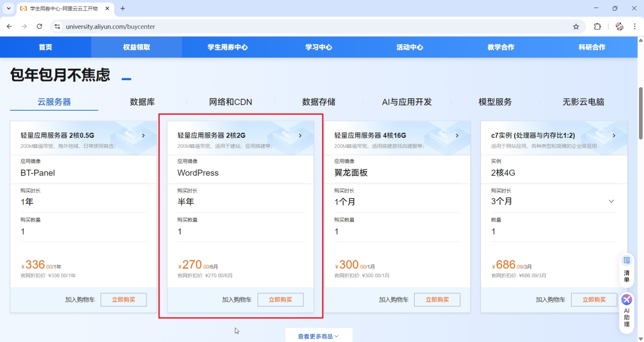The height and width of the screenshot is (342, 644).
Task: Buy the 2核0.5G server now
Action: click(x=124, y=300)
